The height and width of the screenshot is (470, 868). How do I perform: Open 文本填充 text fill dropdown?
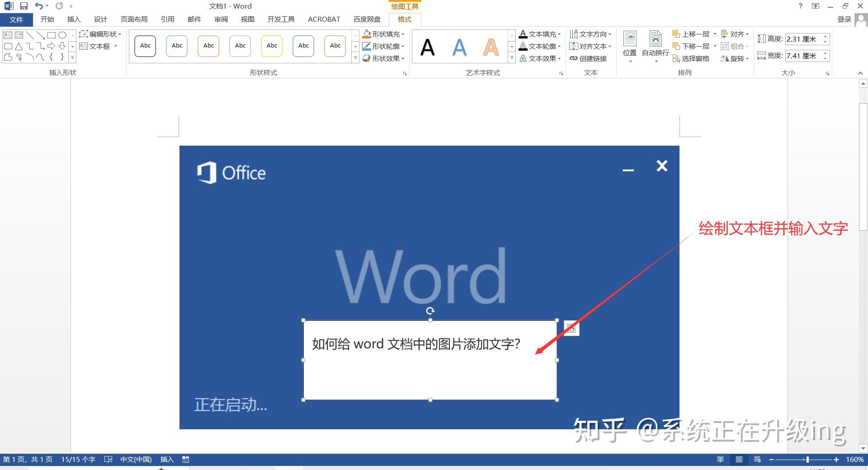click(x=540, y=34)
